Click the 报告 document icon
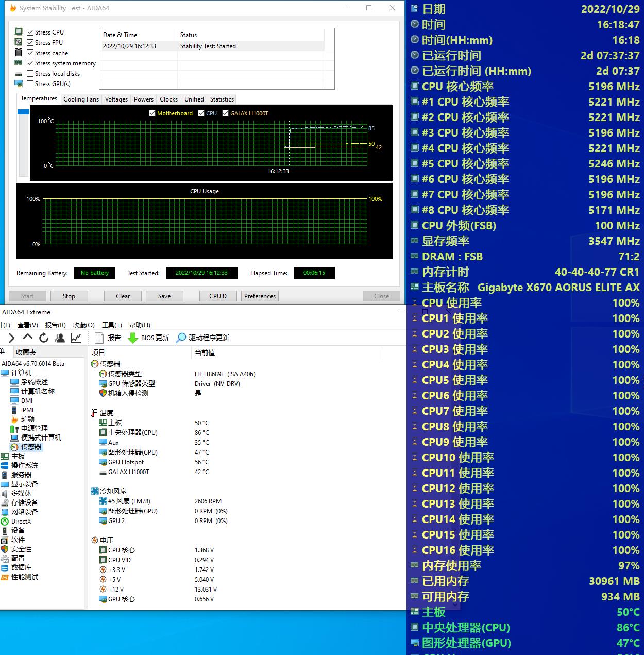 point(99,338)
